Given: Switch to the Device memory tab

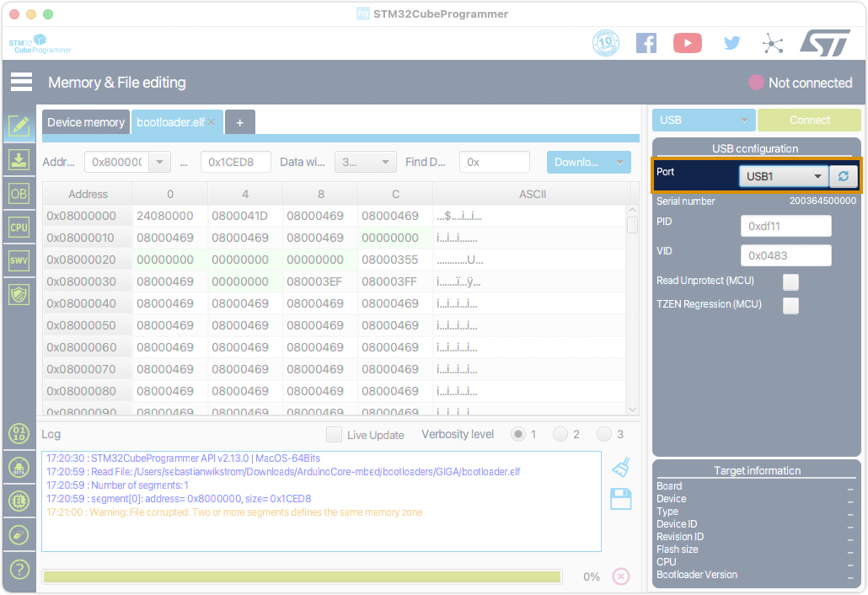Looking at the screenshot, I should pos(86,122).
